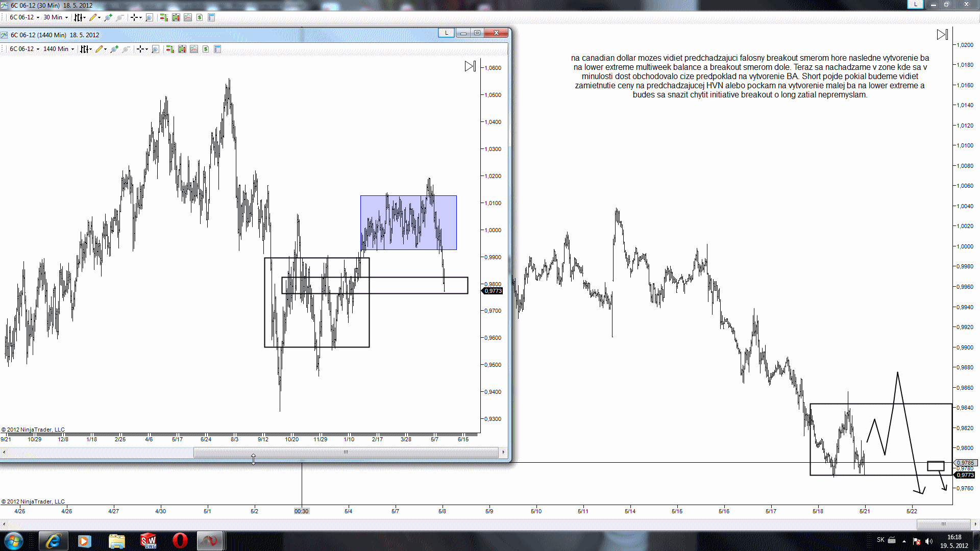Click Data Series icon in 1440 Min toolbar

click(182, 49)
